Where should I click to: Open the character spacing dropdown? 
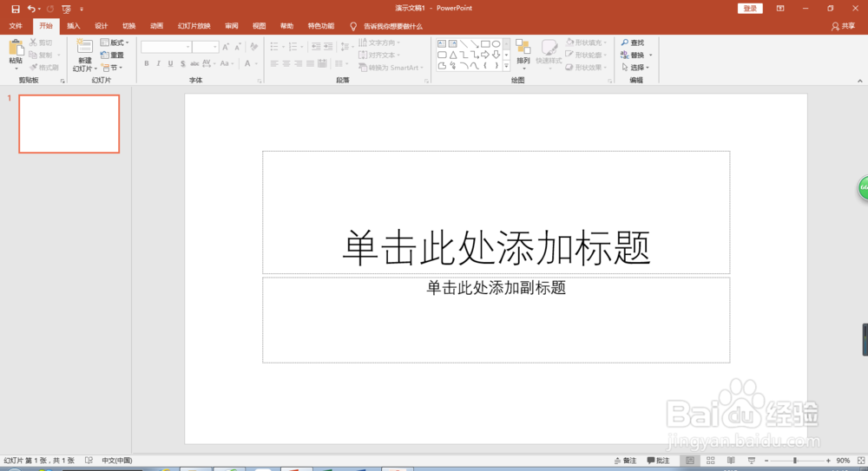[x=209, y=63]
